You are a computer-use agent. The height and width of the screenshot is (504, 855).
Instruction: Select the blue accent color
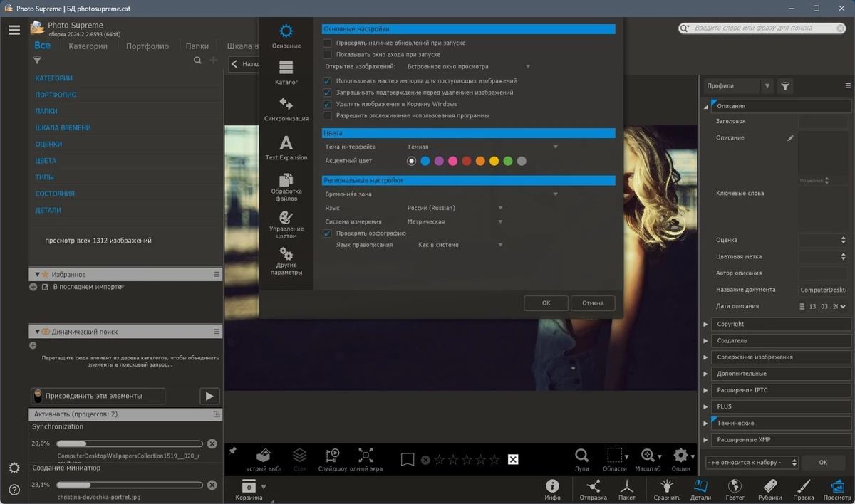click(425, 161)
